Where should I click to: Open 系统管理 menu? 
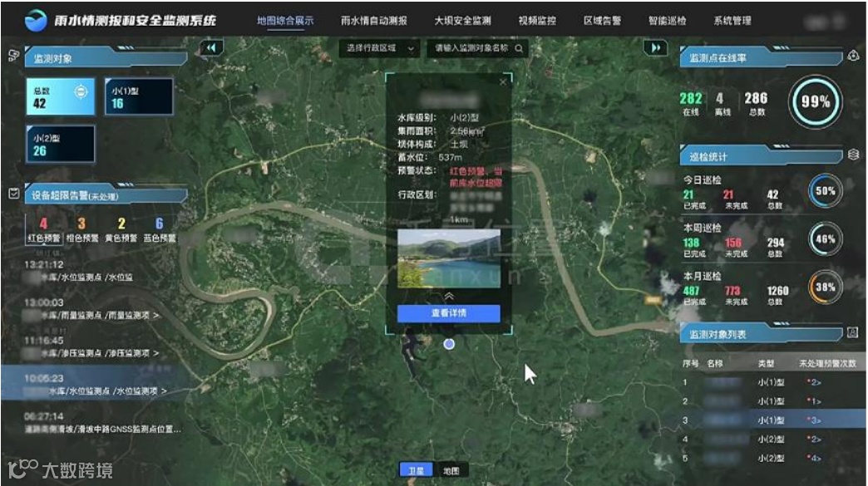(x=732, y=21)
